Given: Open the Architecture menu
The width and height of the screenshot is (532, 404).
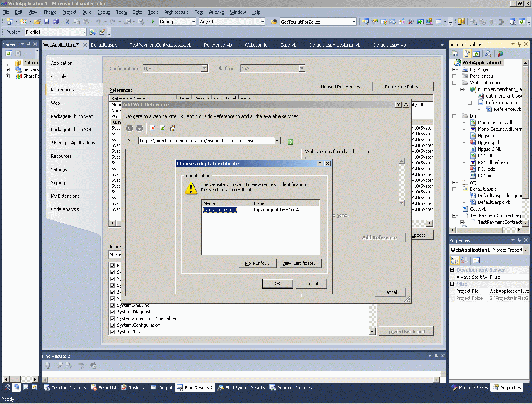Looking at the screenshot, I should pyautogui.click(x=176, y=12).
